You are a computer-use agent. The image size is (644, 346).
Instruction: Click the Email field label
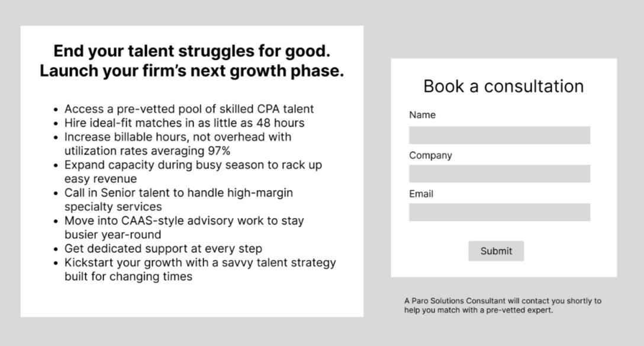tap(421, 194)
